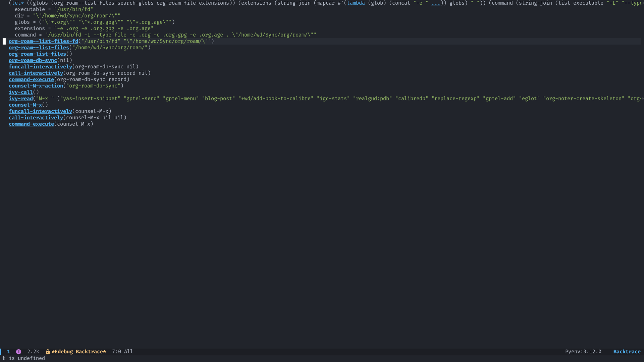Image resolution: width=644 pixels, height=362 pixels.
Task: Expand the ellipsis in the lambda form
Action: pos(435,3)
